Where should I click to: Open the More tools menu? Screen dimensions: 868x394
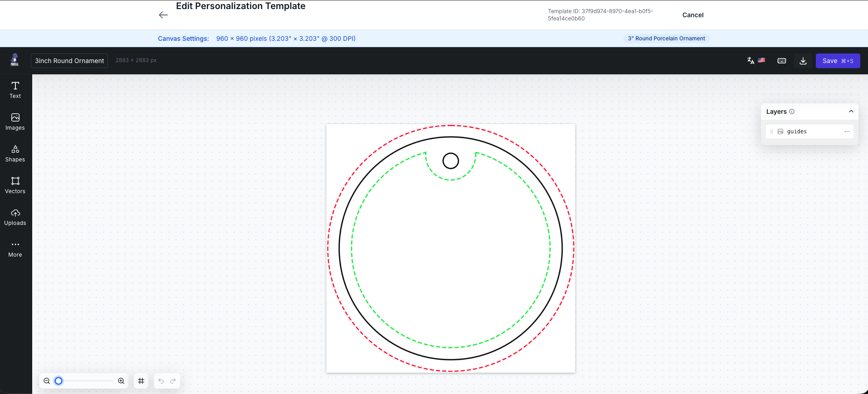(x=15, y=248)
